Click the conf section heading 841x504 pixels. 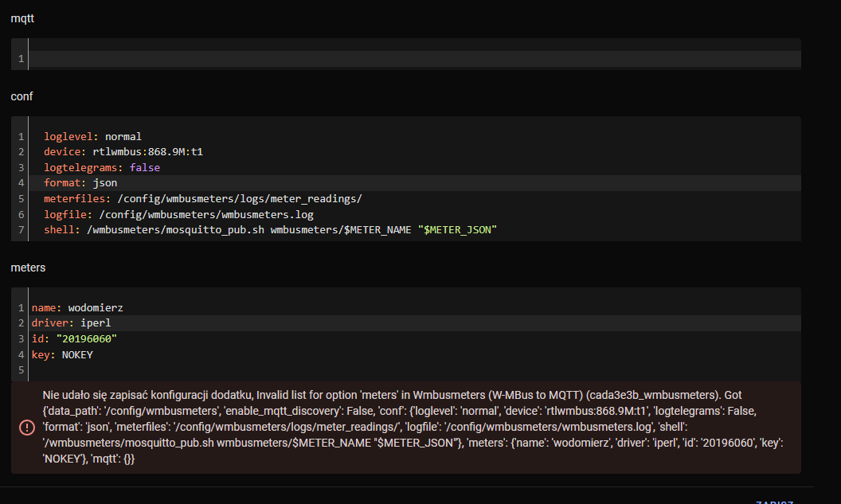pyautogui.click(x=22, y=96)
